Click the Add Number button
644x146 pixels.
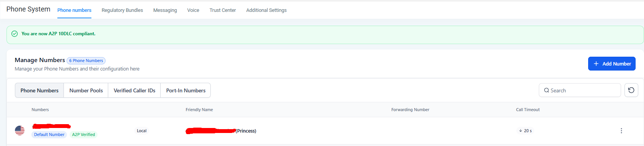point(612,64)
